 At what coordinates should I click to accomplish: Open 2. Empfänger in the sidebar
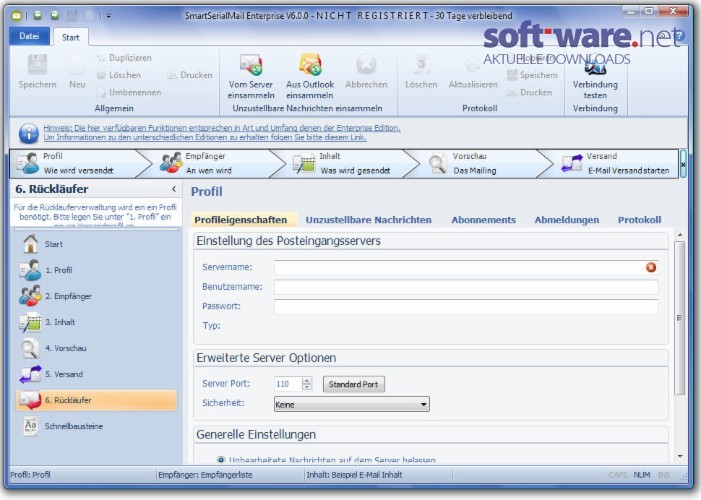[96, 296]
